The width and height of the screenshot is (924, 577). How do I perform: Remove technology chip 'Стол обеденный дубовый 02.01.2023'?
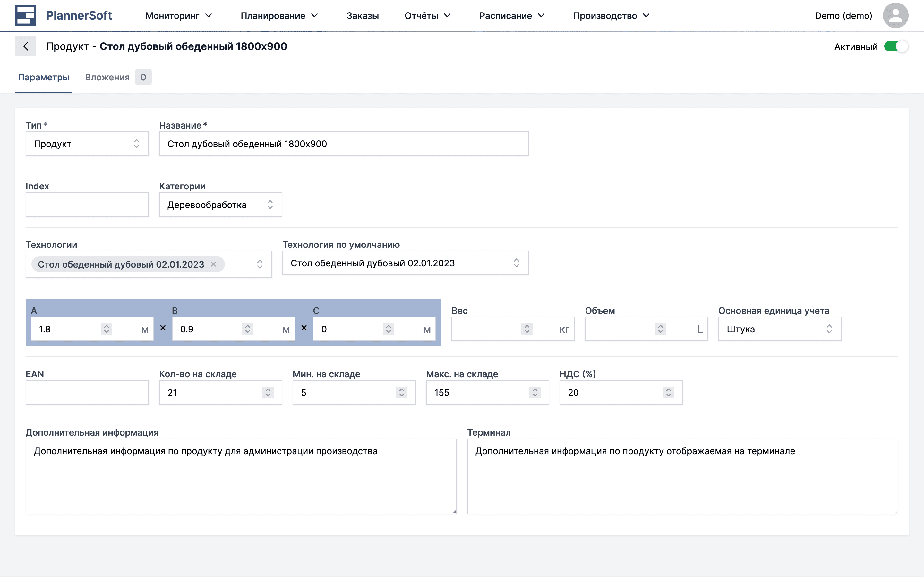coord(213,264)
